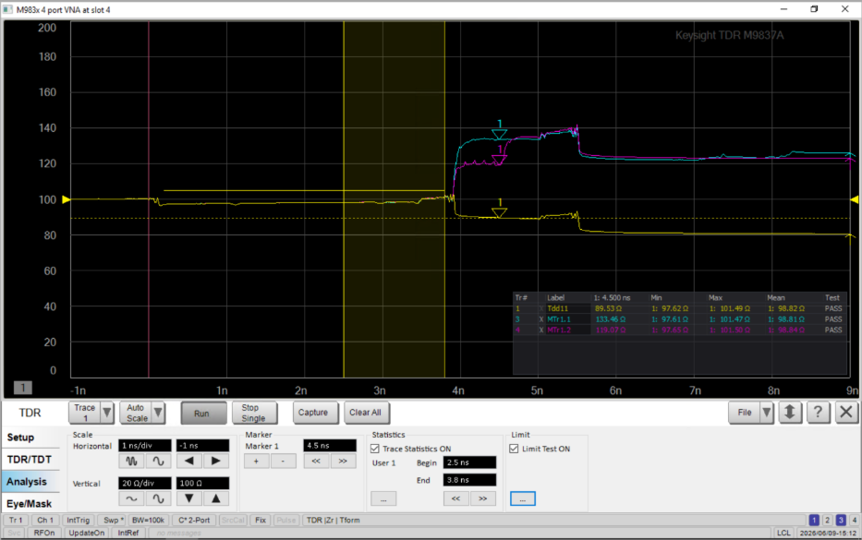This screenshot has height=540, width=862.
Task: Edit vertical reference 100 Ω field
Action: (x=203, y=483)
